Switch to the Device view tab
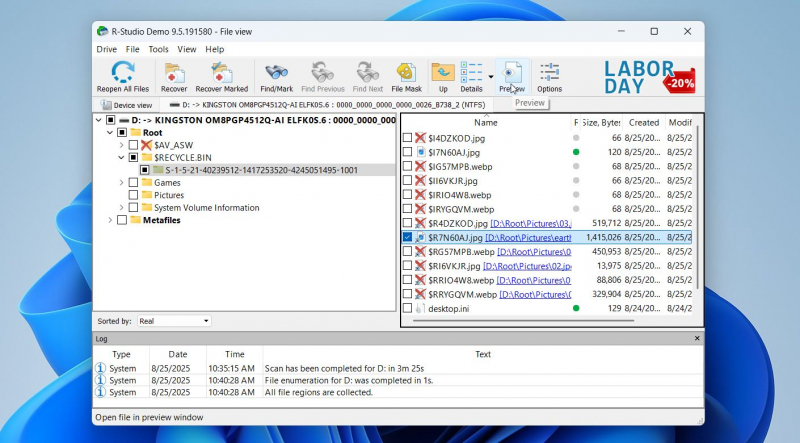The height and width of the screenshot is (443, 800). point(127,105)
